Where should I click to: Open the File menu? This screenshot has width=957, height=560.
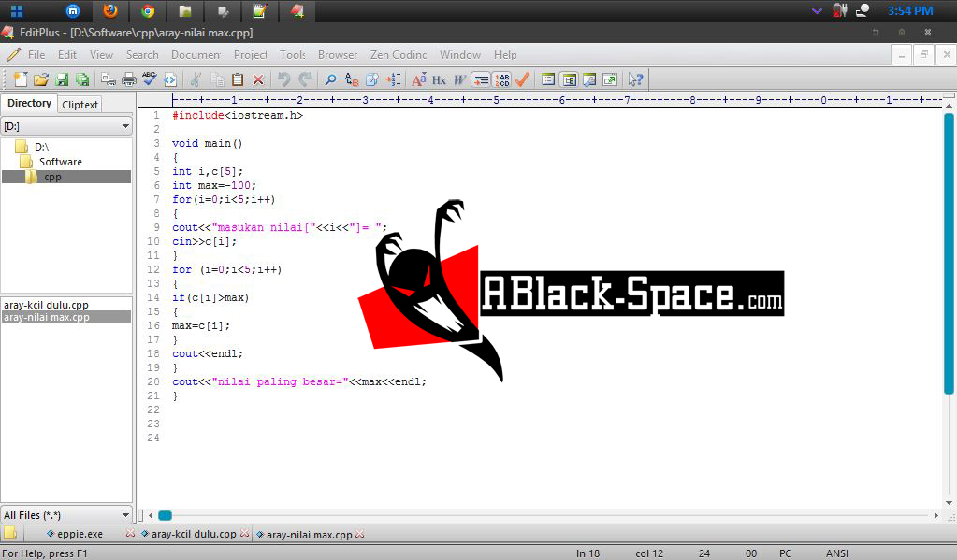(x=36, y=55)
